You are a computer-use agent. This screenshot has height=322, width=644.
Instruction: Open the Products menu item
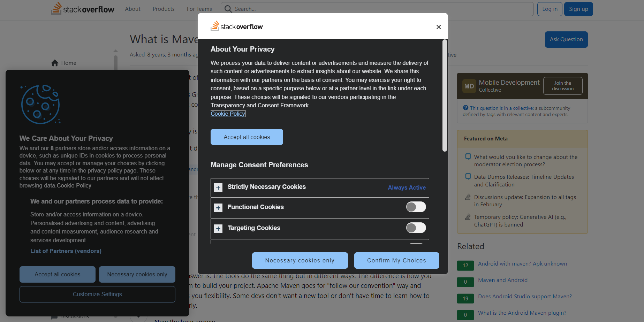(x=164, y=9)
